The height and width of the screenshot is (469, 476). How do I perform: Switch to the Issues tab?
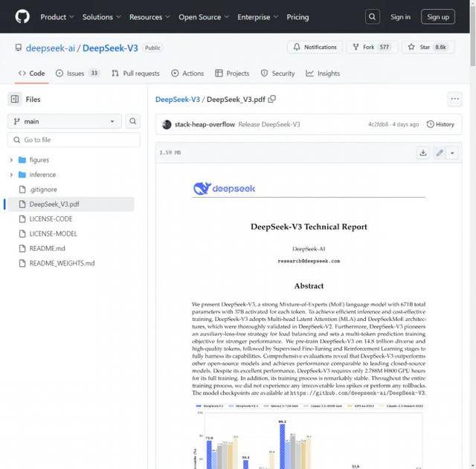tap(77, 74)
